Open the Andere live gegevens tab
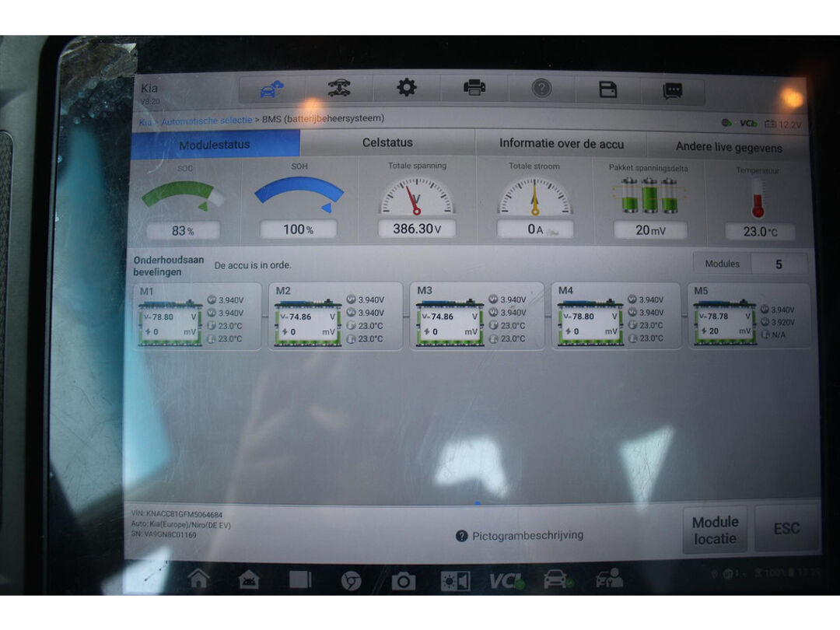The width and height of the screenshot is (840, 630). [x=729, y=147]
